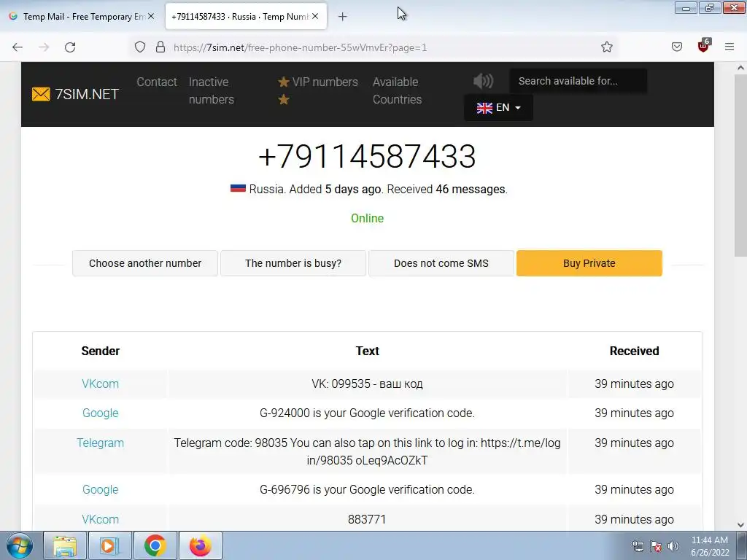
Task: Open Windows Explorer from taskbar
Action: [x=65, y=546]
